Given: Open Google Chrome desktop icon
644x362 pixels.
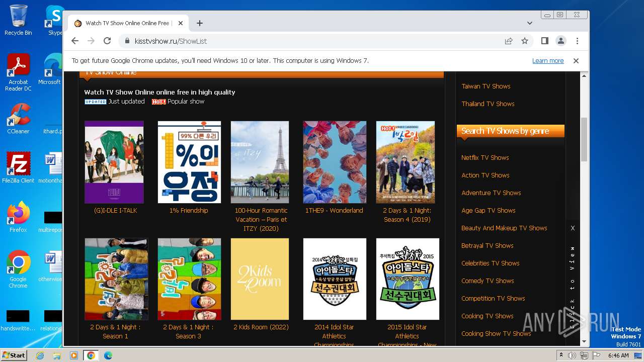Looking at the screenshot, I should pyautogui.click(x=18, y=269).
